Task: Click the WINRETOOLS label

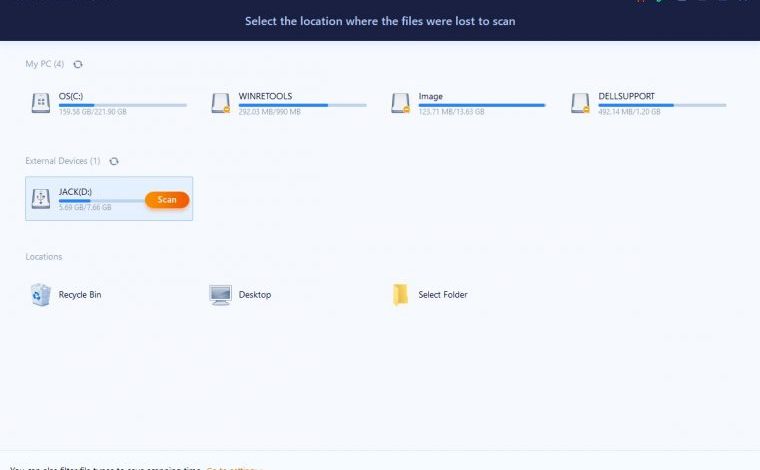Action: click(x=265, y=96)
